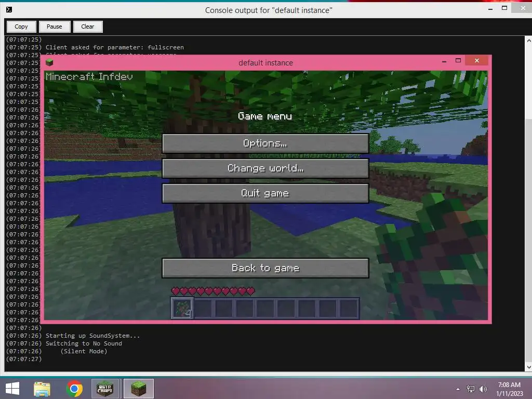532x399 pixels.
Task: Click the console scrollbar up arrow
Action: click(x=528, y=41)
